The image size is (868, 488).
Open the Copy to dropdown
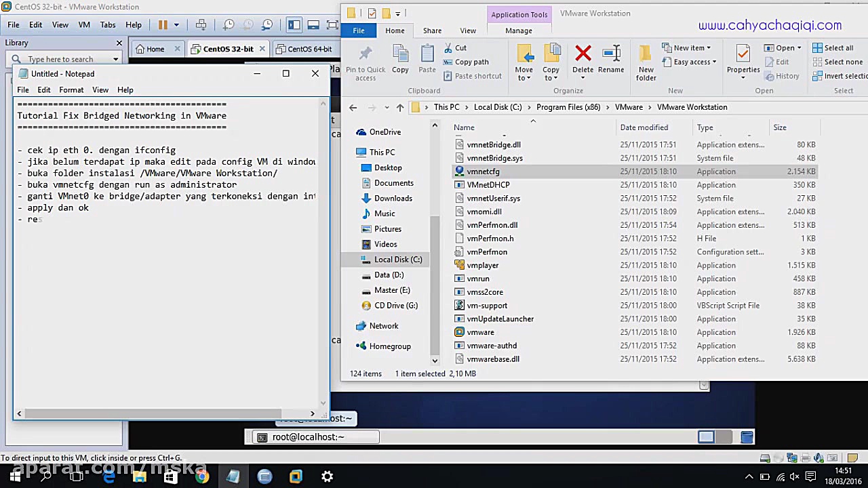pyautogui.click(x=551, y=74)
